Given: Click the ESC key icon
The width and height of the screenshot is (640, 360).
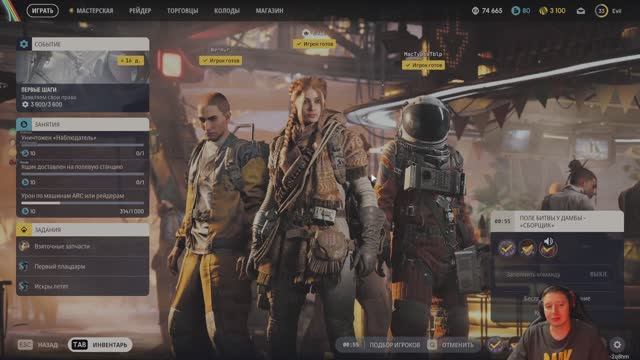Looking at the screenshot, I should pyautogui.click(x=25, y=345).
